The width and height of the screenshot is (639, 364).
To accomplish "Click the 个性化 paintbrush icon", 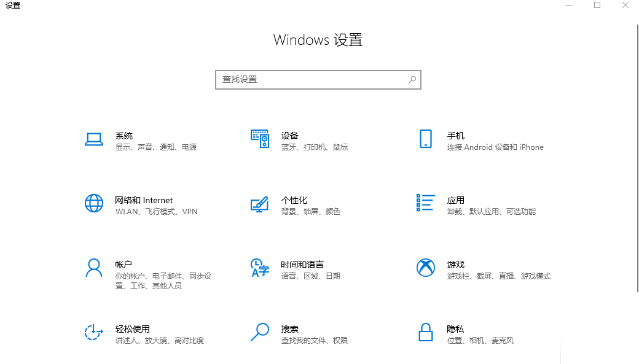I will [259, 204].
